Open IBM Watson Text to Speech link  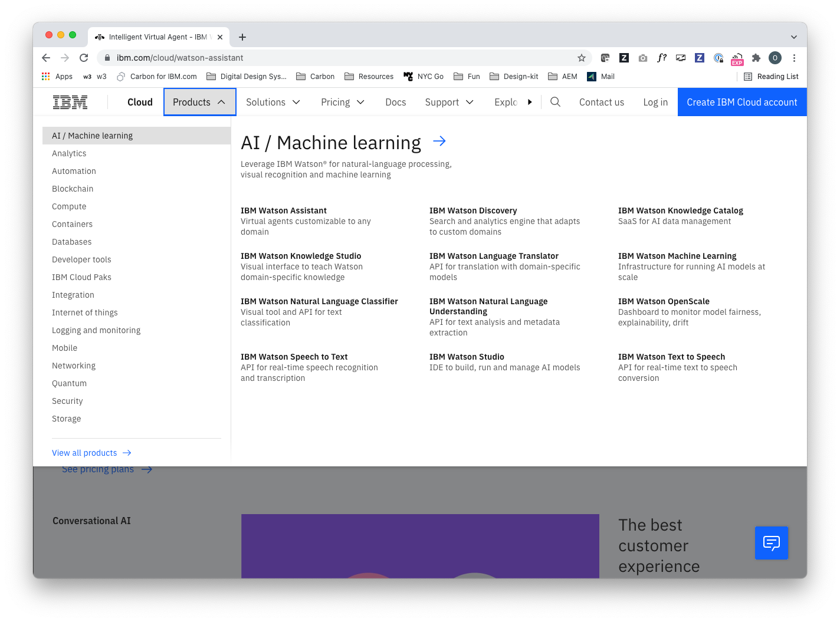click(671, 357)
